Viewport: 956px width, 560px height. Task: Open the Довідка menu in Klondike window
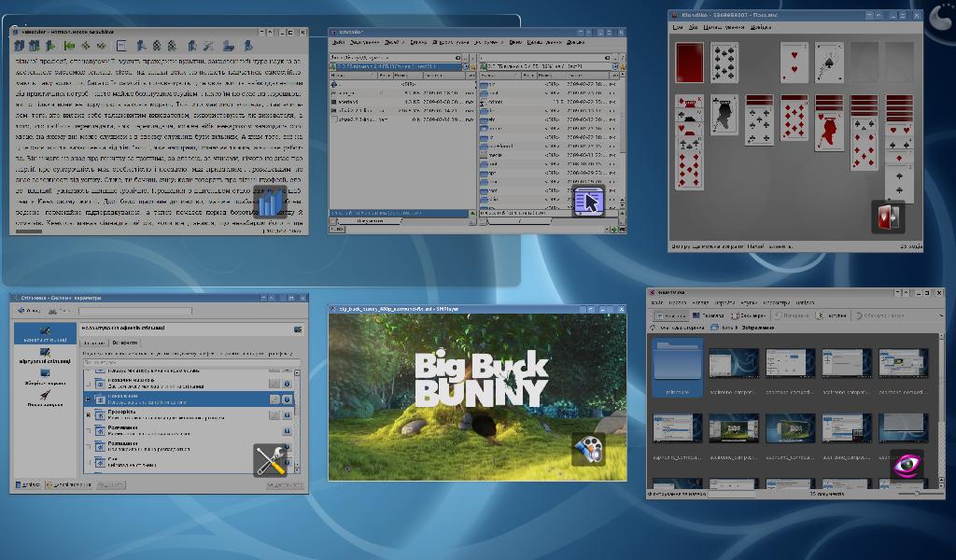(x=761, y=27)
